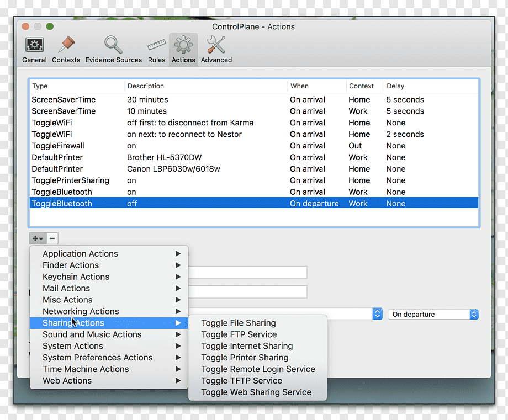
Task: Click the remove action minus button
Action: [x=52, y=238]
